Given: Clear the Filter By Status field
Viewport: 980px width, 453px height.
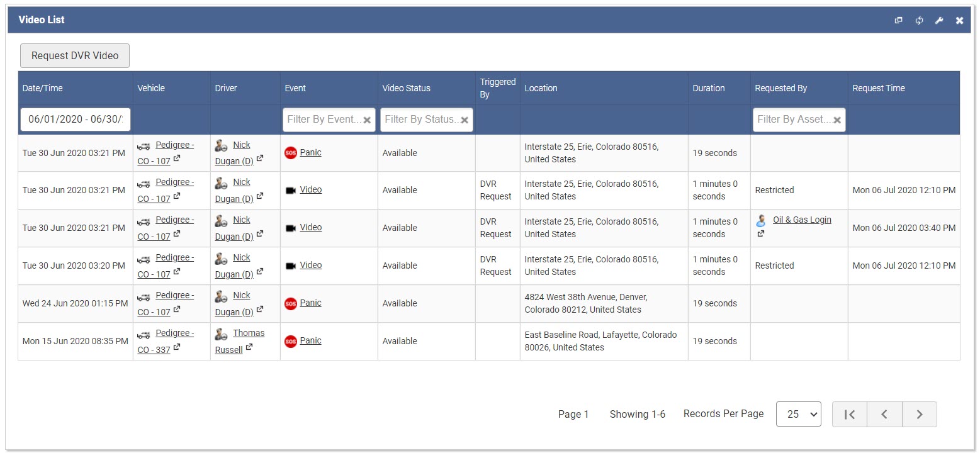Looking at the screenshot, I should (465, 120).
